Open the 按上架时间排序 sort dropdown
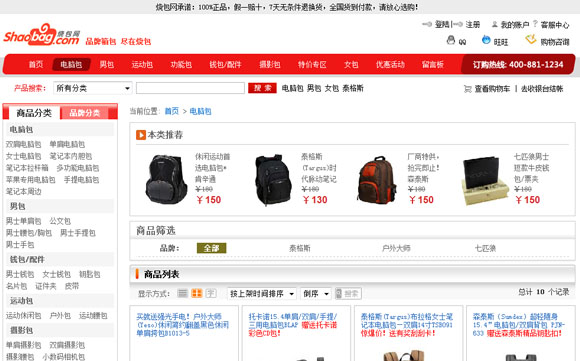580x361 pixels. pos(262,294)
